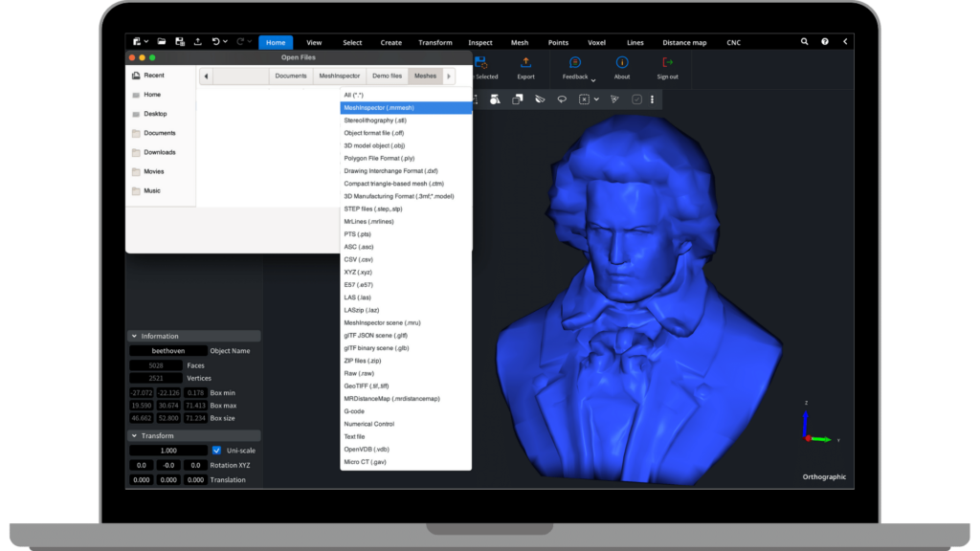Click the Export icon in the ribbon
The height and width of the screenshot is (551, 980).
(x=525, y=63)
